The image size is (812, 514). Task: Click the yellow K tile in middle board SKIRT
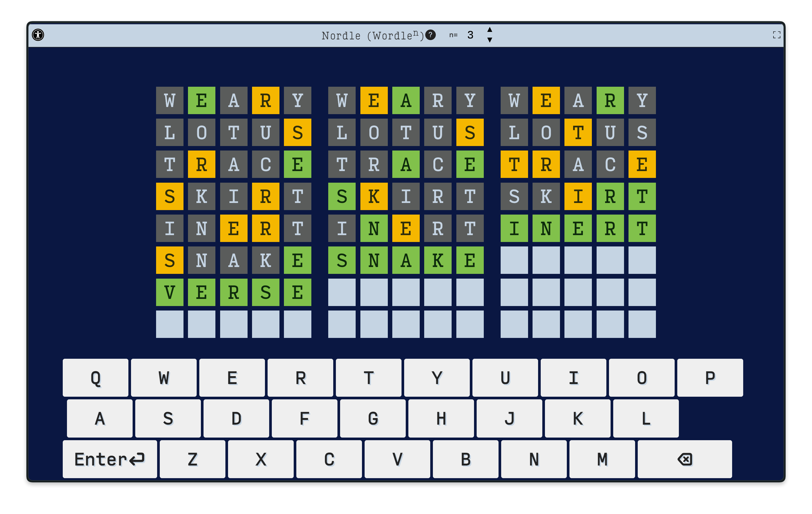374,196
